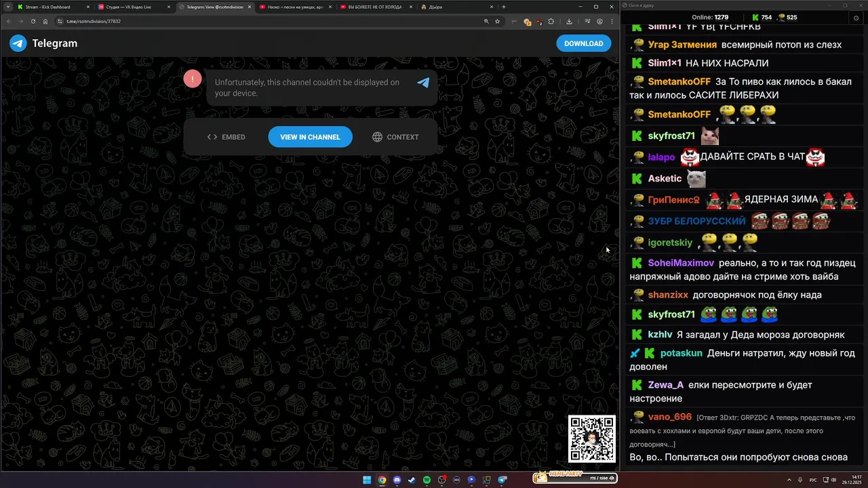Reload the page with browser refresh icon
This screenshot has width=868, height=488.
[33, 21]
